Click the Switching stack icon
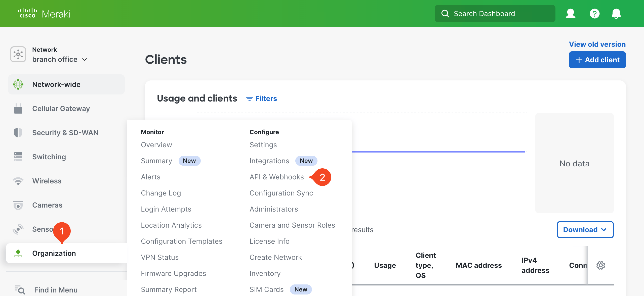This screenshot has height=296, width=644. point(18,157)
